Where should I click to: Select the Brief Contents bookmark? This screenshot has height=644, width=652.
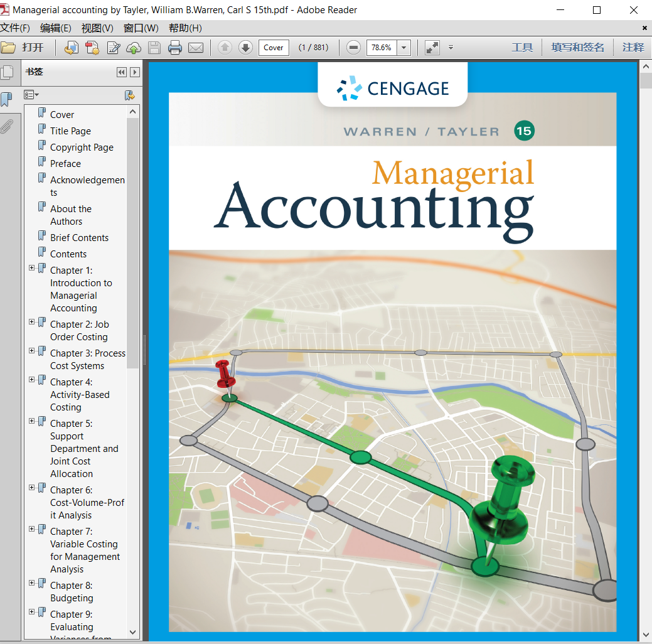pyautogui.click(x=79, y=237)
